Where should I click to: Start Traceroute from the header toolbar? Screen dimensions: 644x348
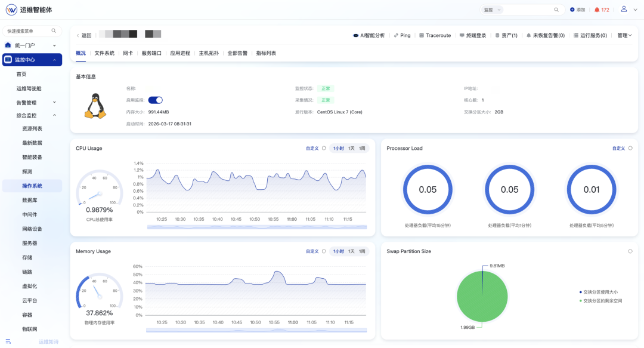click(435, 35)
